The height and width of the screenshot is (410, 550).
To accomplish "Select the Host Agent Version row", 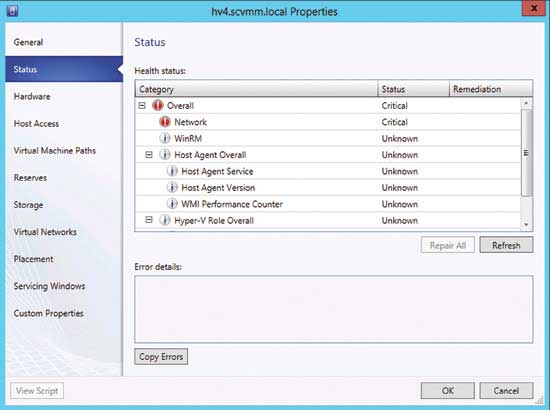I will tap(328, 188).
